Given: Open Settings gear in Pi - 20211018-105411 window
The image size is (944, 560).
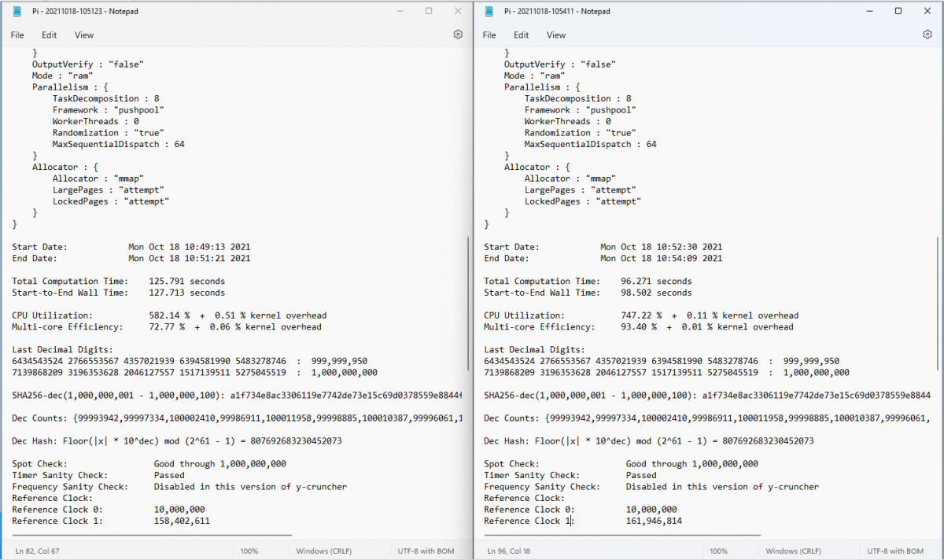Looking at the screenshot, I should [x=927, y=35].
